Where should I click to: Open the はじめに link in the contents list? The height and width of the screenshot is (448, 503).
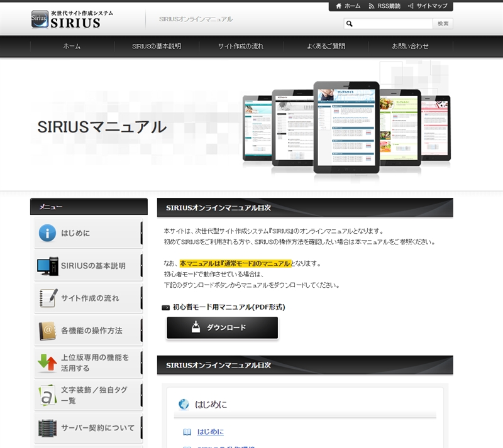point(210,432)
